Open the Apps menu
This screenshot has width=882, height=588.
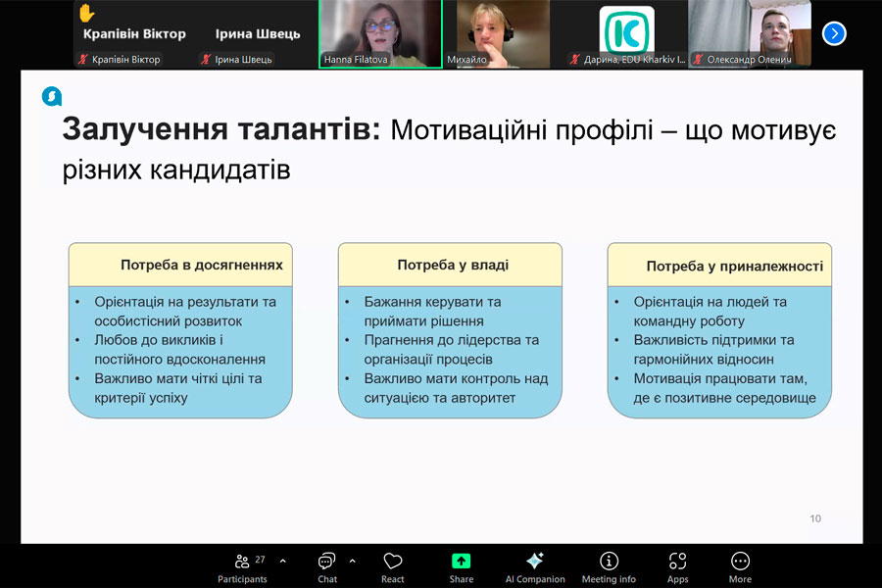[677, 566]
